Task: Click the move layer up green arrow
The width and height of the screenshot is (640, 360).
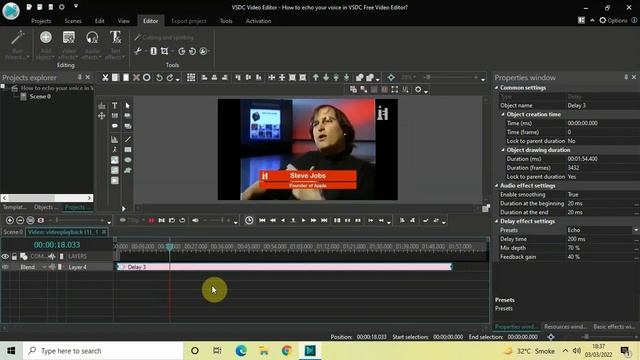Action: [x=316, y=78]
